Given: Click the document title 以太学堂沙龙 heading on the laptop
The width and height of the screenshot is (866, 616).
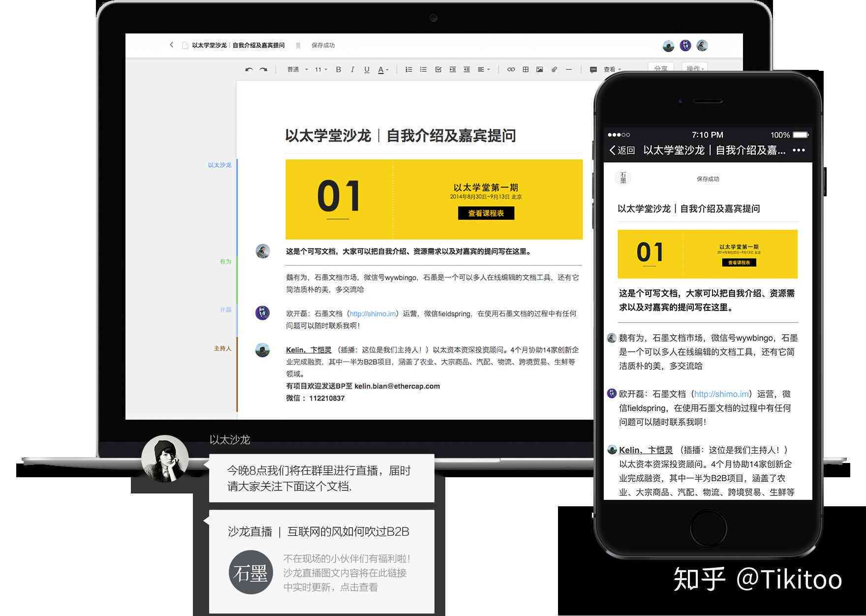Looking at the screenshot, I should (x=401, y=136).
